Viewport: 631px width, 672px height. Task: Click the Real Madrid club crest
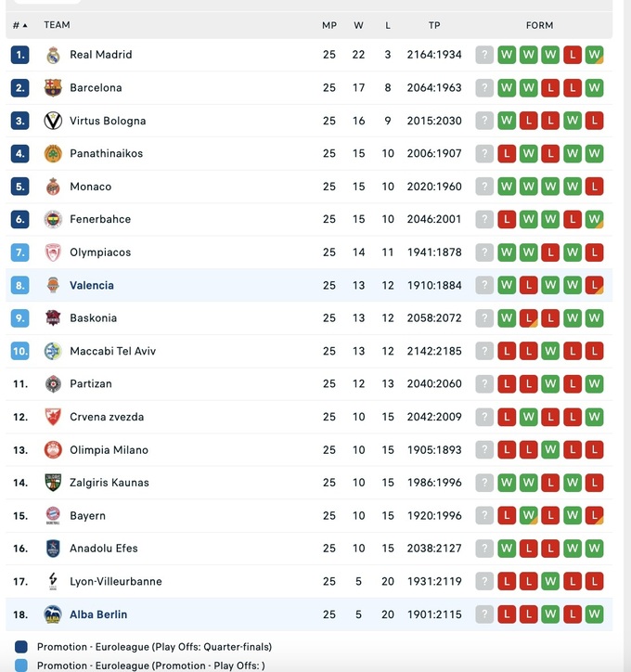coord(53,55)
